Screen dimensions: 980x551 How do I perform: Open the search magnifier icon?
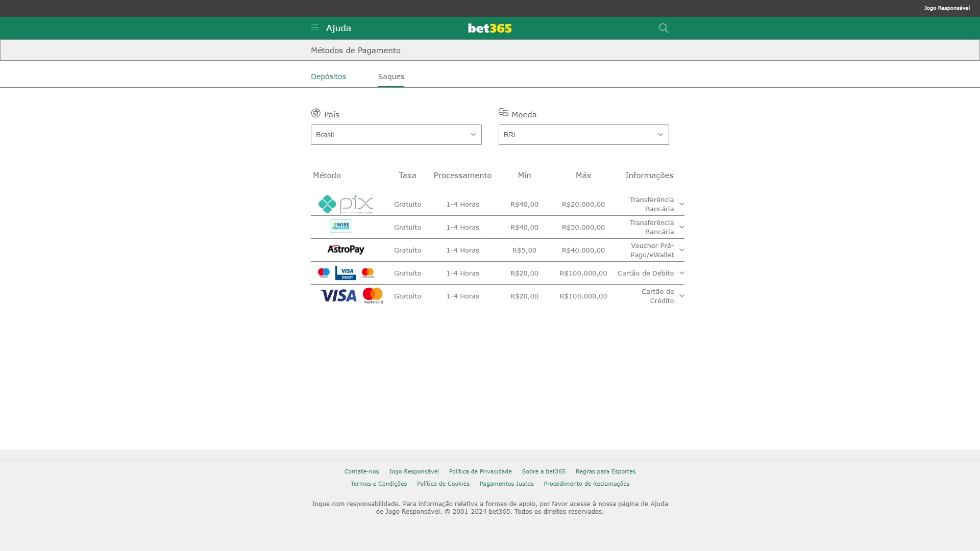pos(663,28)
